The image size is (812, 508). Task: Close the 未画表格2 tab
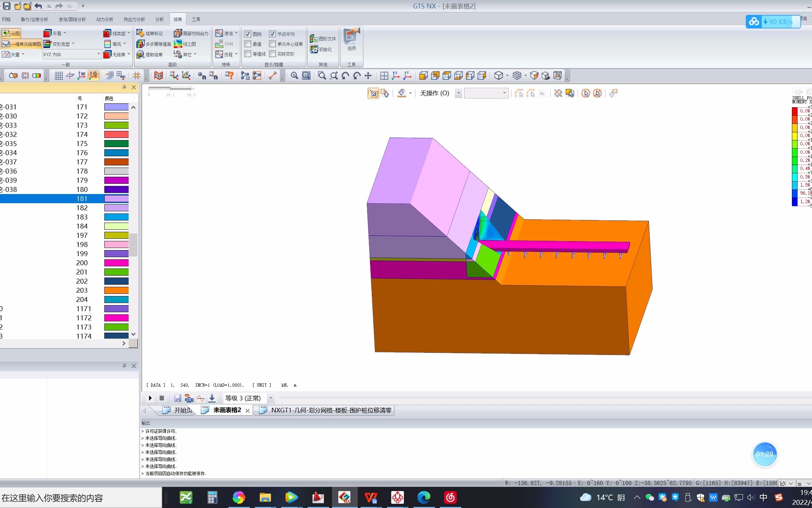[247, 411]
